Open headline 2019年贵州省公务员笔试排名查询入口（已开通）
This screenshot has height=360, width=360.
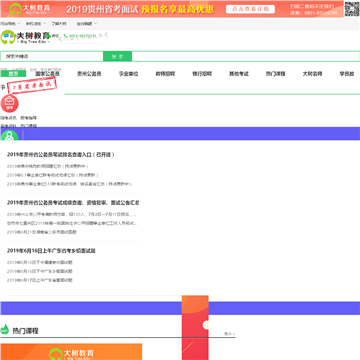pos(61,155)
